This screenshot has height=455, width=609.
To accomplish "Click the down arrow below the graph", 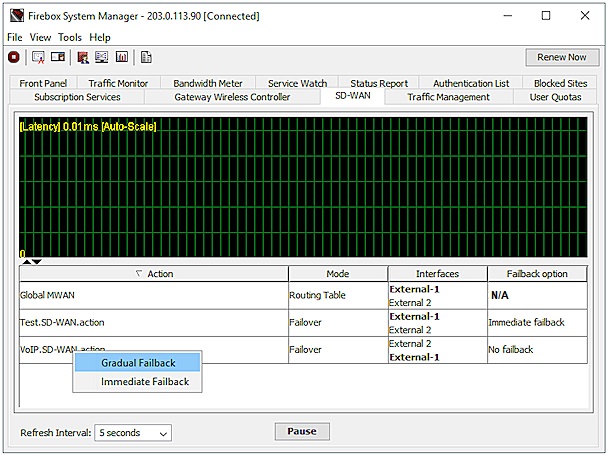I will (37, 262).
